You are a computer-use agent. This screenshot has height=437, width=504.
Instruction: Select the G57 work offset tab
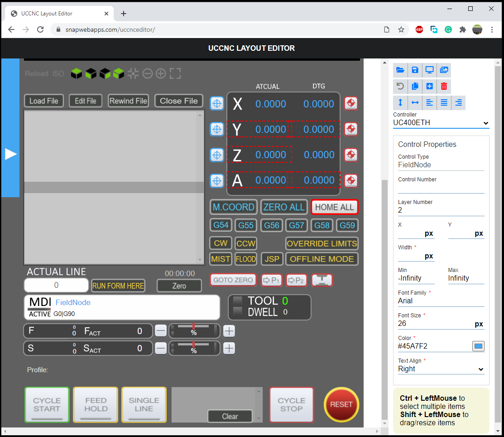point(296,225)
